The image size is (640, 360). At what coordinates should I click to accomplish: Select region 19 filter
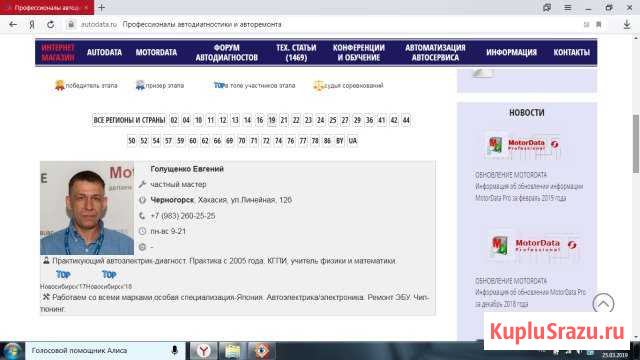272,120
